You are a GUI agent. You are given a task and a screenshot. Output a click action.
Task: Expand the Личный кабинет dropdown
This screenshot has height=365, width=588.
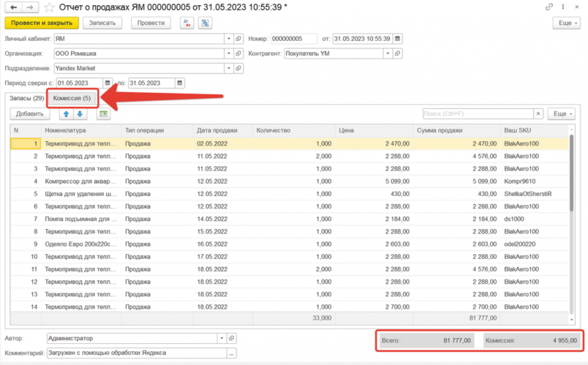point(228,38)
